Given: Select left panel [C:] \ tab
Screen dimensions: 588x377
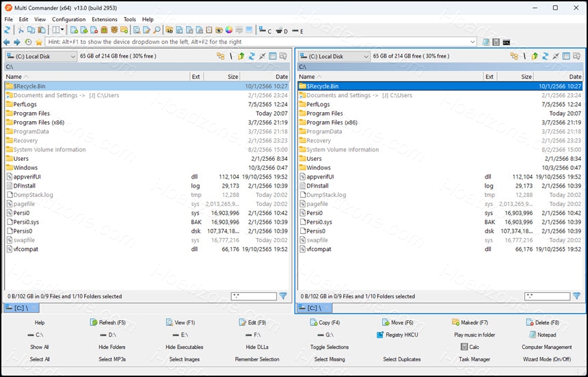Looking at the screenshot, I should tap(21, 308).
